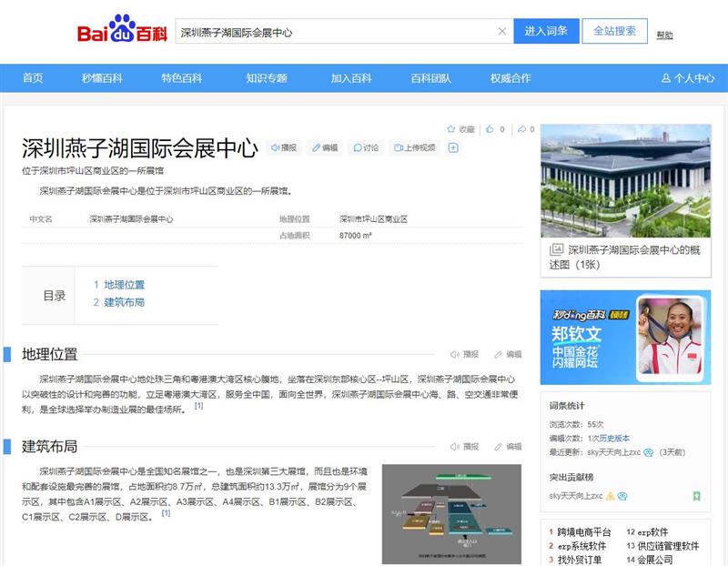Click the Baidu Baike logo

tap(122, 30)
